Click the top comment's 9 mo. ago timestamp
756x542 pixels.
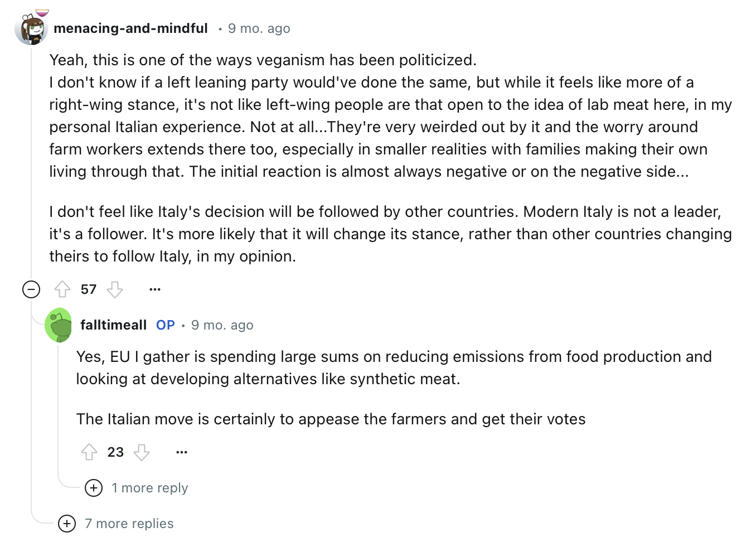259,28
